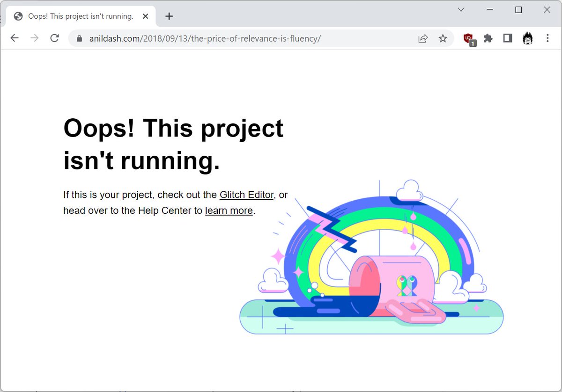The height and width of the screenshot is (392, 562).
Task: Open the user profile avatar
Action: [x=527, y=38]
